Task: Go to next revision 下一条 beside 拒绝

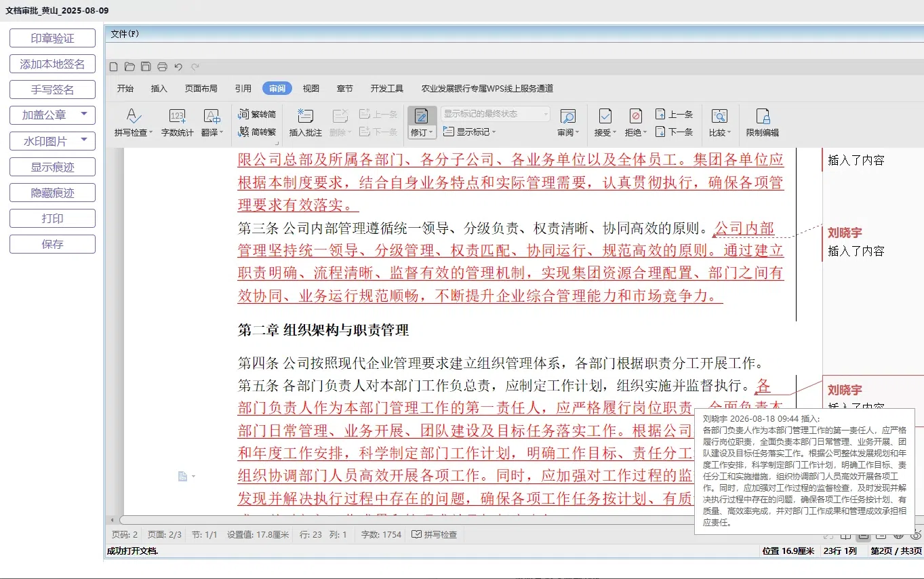Action: point(674,132)
